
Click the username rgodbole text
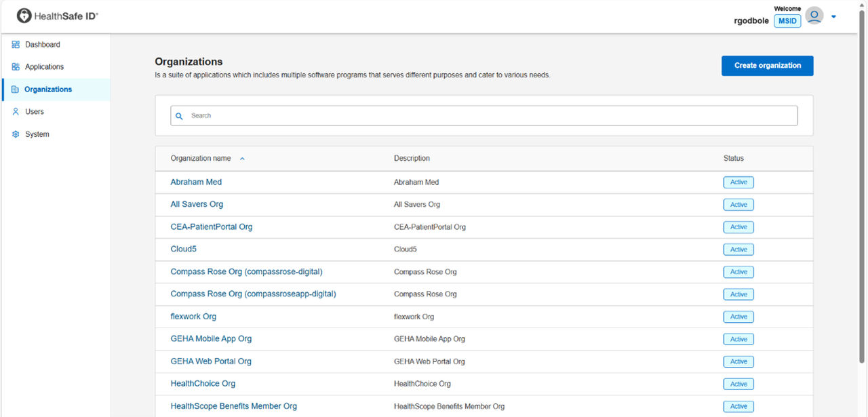pos(751,21)
